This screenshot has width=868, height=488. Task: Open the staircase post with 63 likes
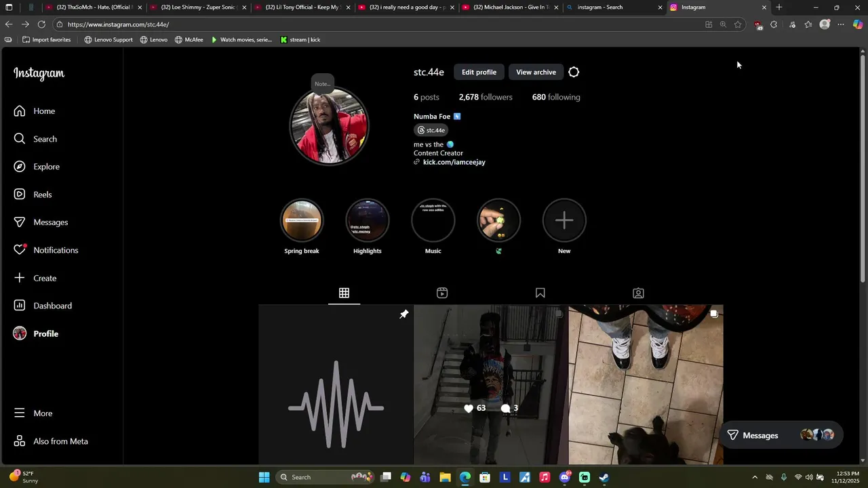point(490,385)
